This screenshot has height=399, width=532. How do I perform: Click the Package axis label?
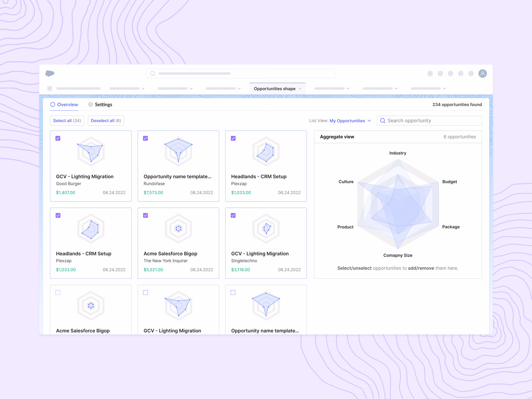(x=451, y=227)
